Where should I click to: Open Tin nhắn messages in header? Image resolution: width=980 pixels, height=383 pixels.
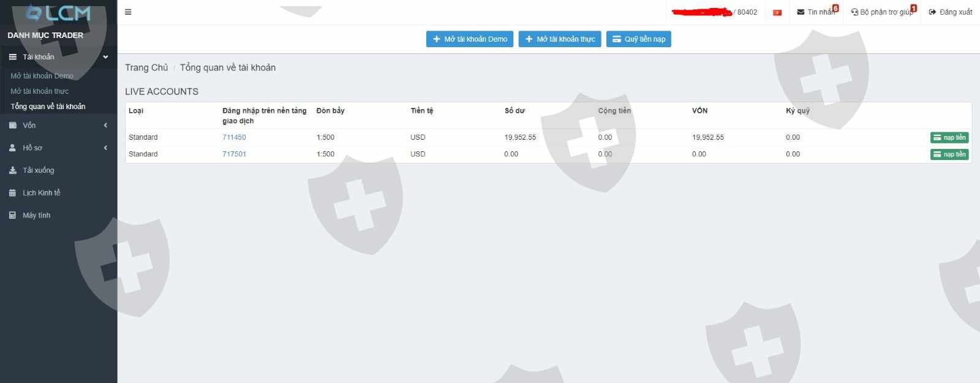click(817, 12)
